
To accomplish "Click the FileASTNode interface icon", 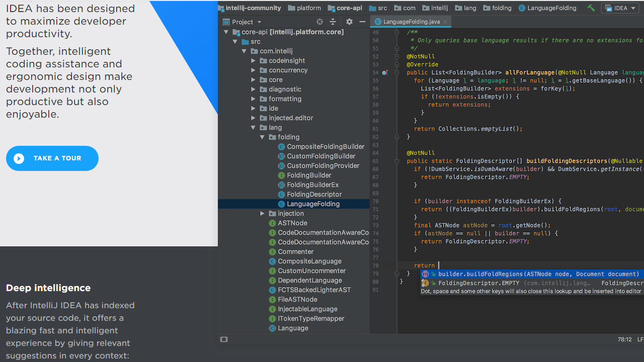I will coord(273,300).
